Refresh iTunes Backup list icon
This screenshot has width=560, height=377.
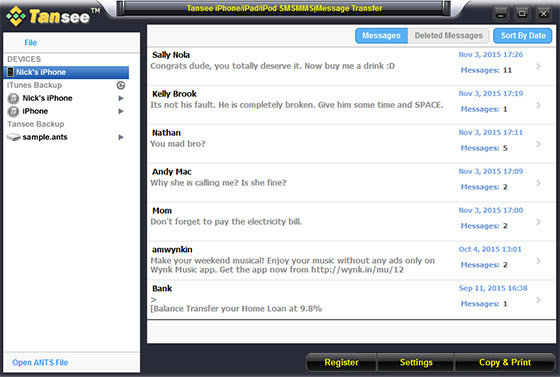pos(121,85)
